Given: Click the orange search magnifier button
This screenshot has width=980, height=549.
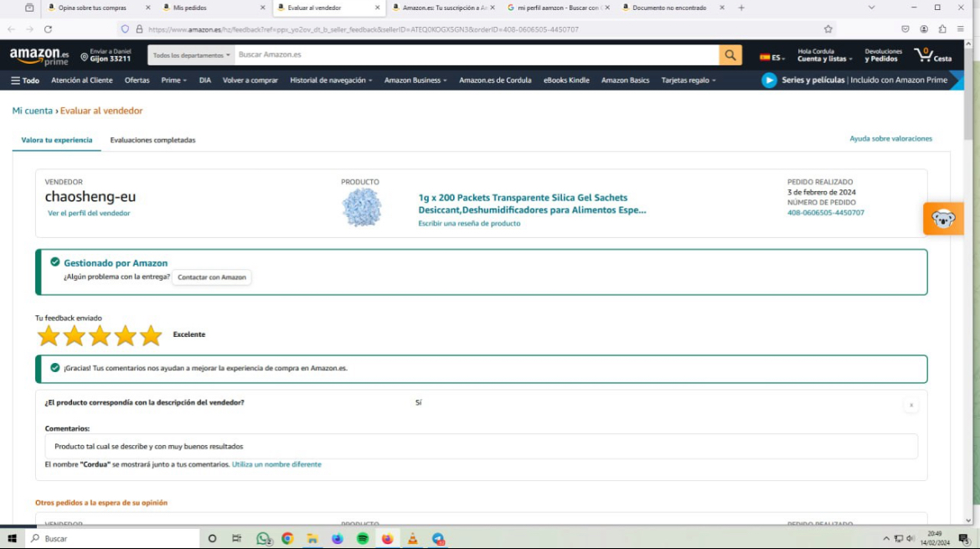Looking at the screenshot, I should [730, 55].
